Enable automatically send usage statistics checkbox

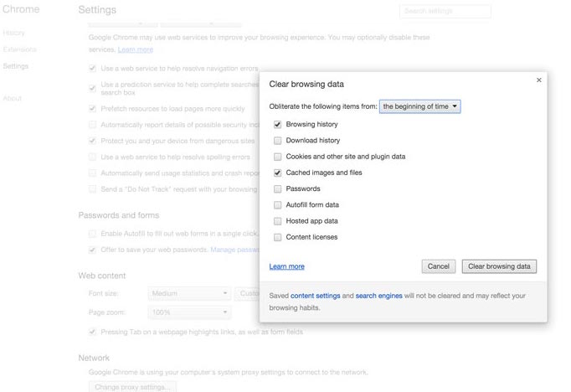92,173
